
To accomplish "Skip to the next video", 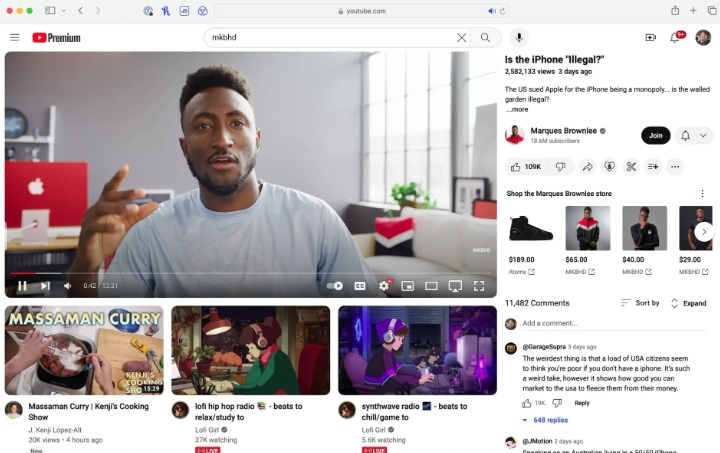I will point(45,286).
